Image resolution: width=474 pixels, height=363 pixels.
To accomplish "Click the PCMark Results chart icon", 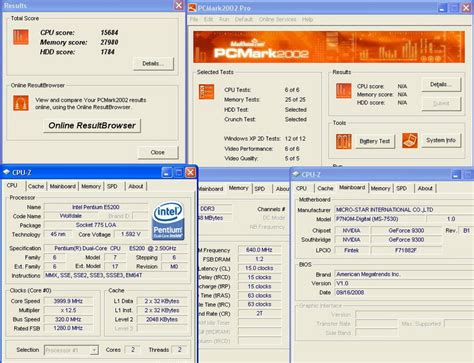I will click(x=343, y=91).
